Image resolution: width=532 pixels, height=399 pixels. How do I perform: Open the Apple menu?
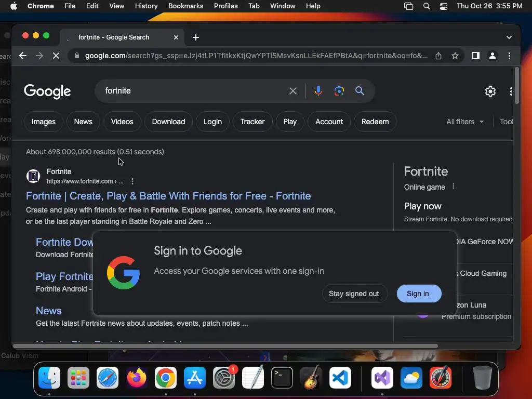tap(14, 6)
